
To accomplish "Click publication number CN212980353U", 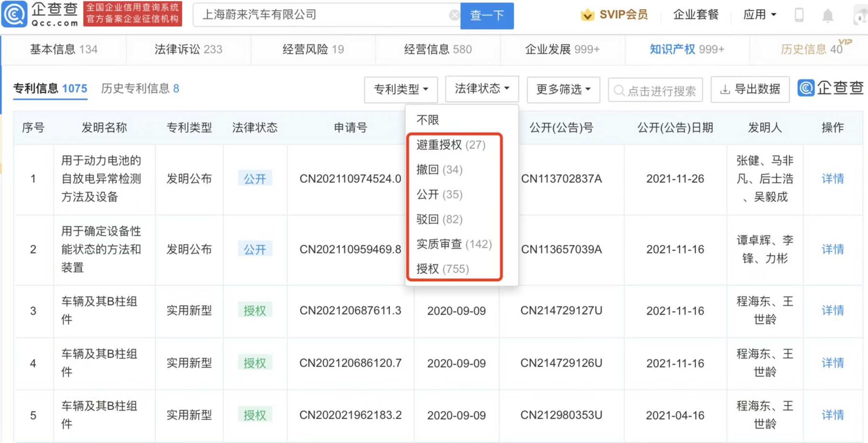I will [x=561, y=415].
